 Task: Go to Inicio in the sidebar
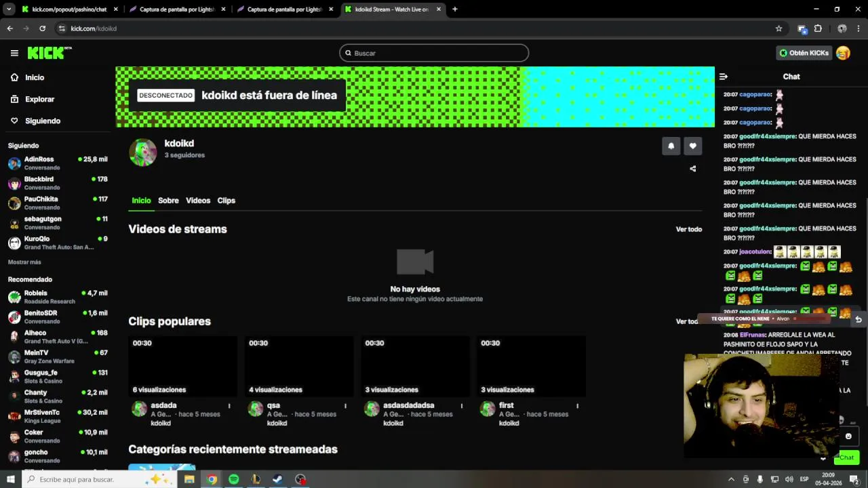35,77
